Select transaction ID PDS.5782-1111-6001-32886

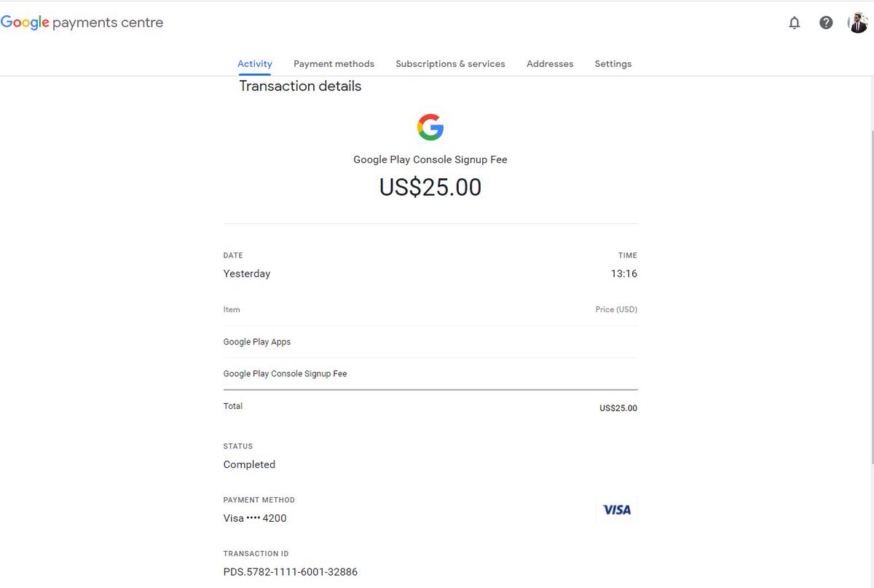pos(291,572)
